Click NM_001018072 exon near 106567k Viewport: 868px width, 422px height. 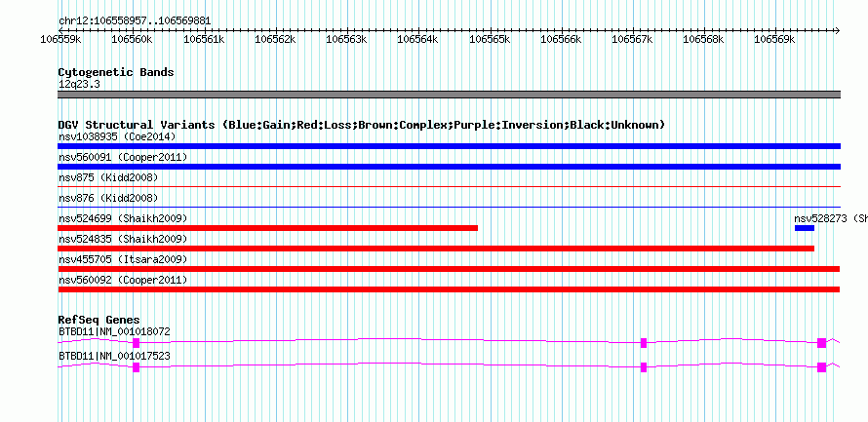[644, 343]
